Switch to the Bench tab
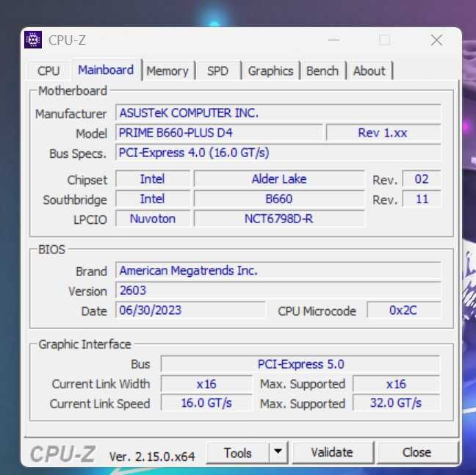476x475 pixels. point(322,71)
